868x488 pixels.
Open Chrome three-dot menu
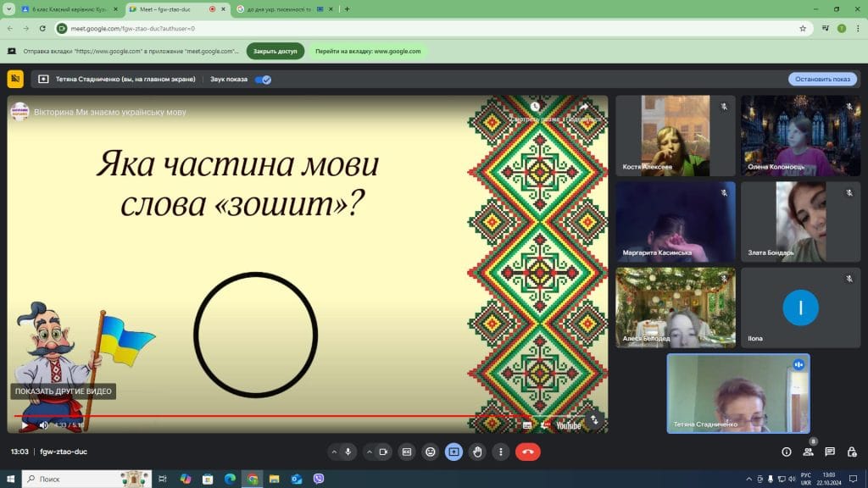[858, 28]
